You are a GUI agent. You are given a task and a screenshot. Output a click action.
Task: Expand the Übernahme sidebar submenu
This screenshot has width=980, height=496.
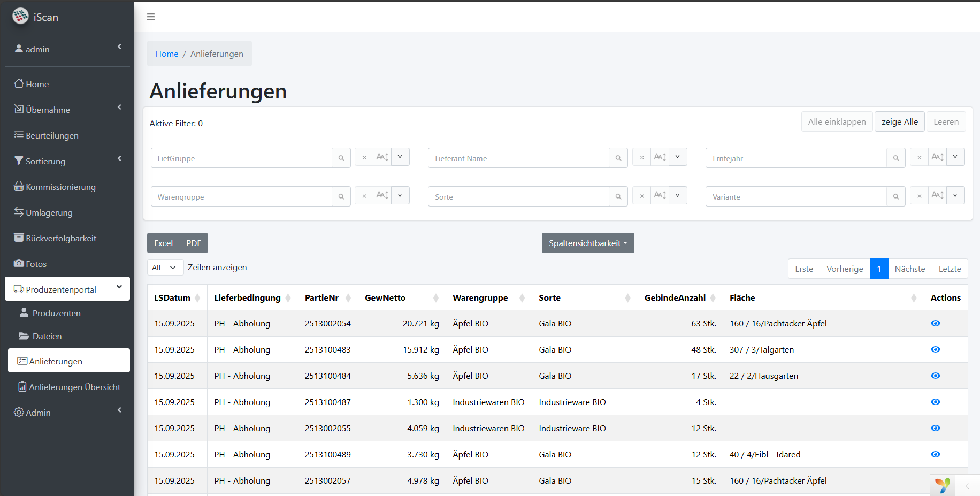click(x=67, y=110)
